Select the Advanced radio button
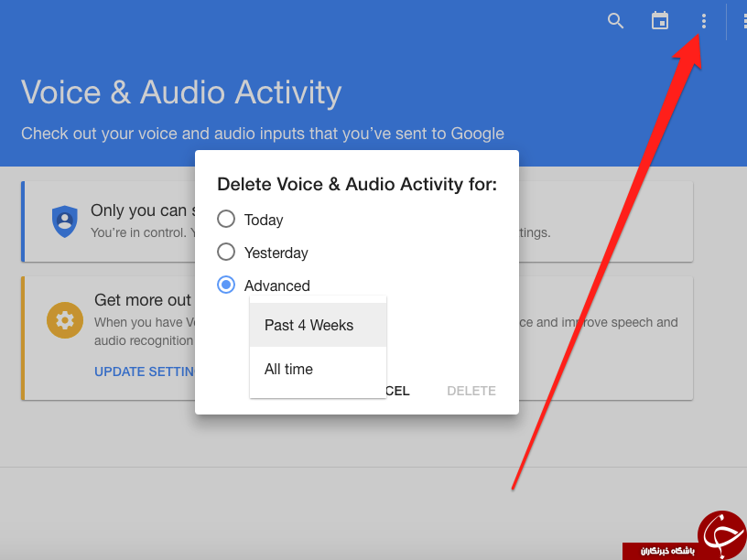Viewport: 747px width, 560px height. [x=226, y=285]
